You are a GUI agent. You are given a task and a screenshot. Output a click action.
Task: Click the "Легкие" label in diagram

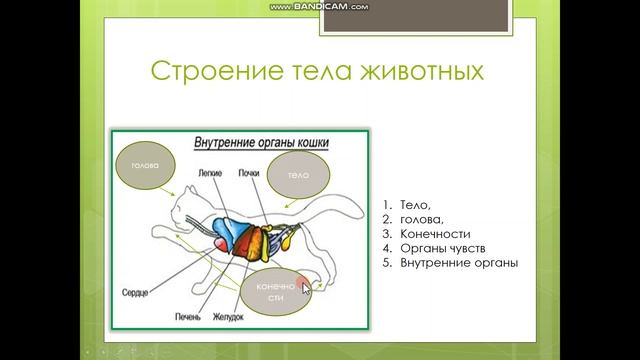click(210, 173)
